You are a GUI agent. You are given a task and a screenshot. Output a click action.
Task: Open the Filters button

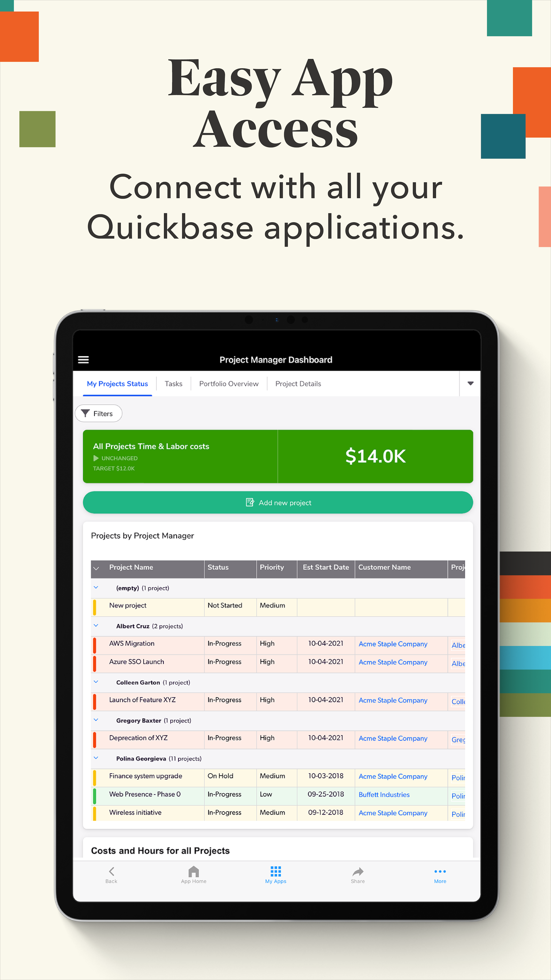pyautogui.click(x=98, y=413)
